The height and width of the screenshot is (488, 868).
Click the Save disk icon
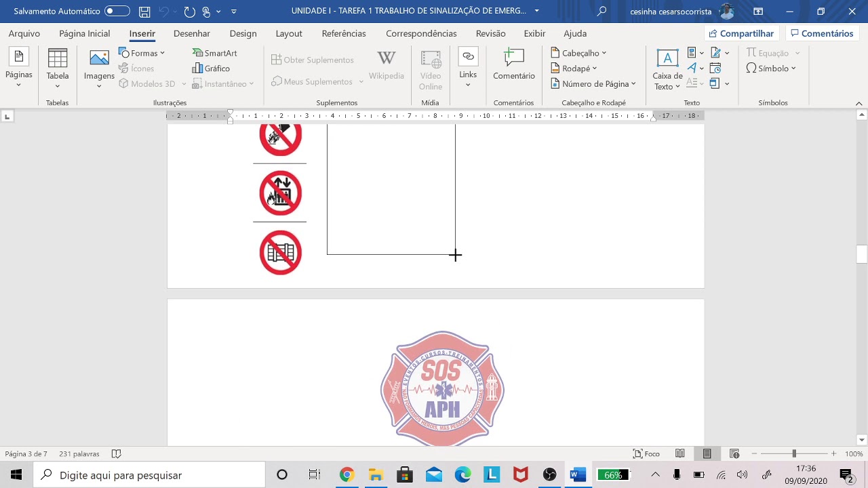coord(144,12)
